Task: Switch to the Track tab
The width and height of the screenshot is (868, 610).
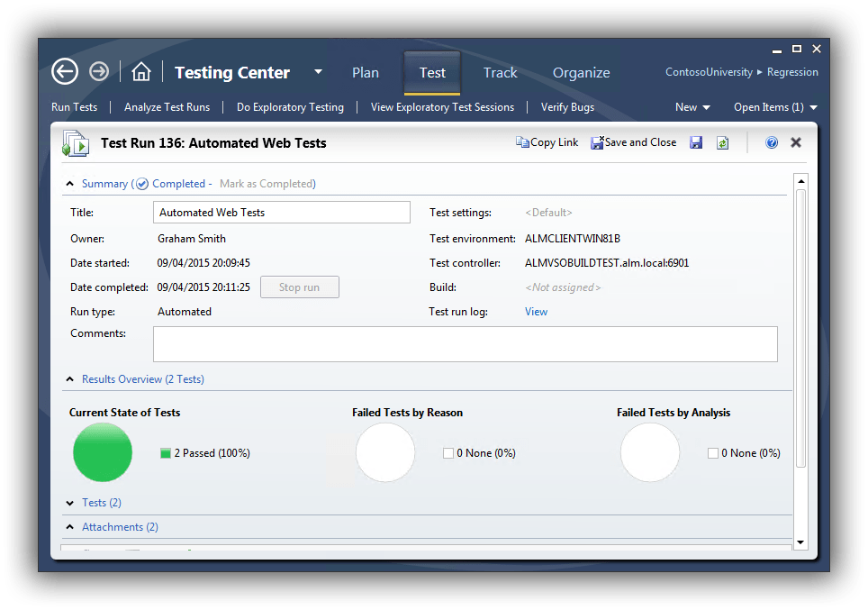Action: click(x=501, y=73)
